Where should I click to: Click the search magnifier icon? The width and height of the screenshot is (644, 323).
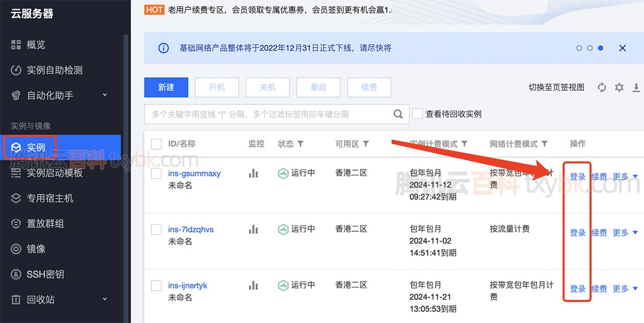(x=398, y=114)
